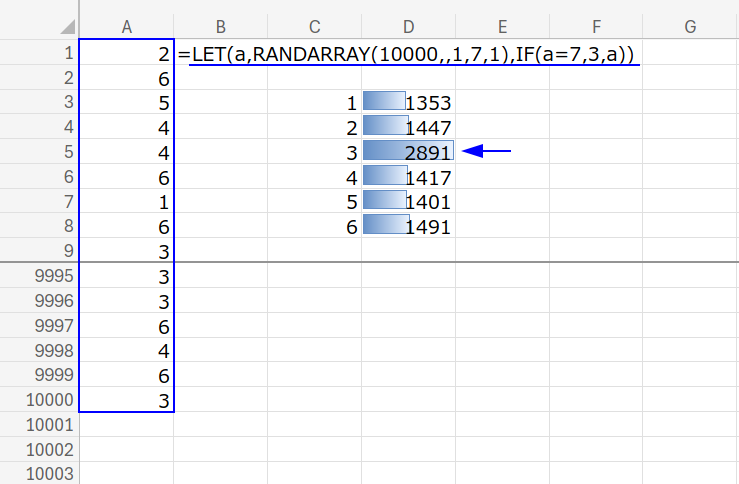Click cell A10000, last value in spill range
Screen dimensions: 739x484
[126, 400]
